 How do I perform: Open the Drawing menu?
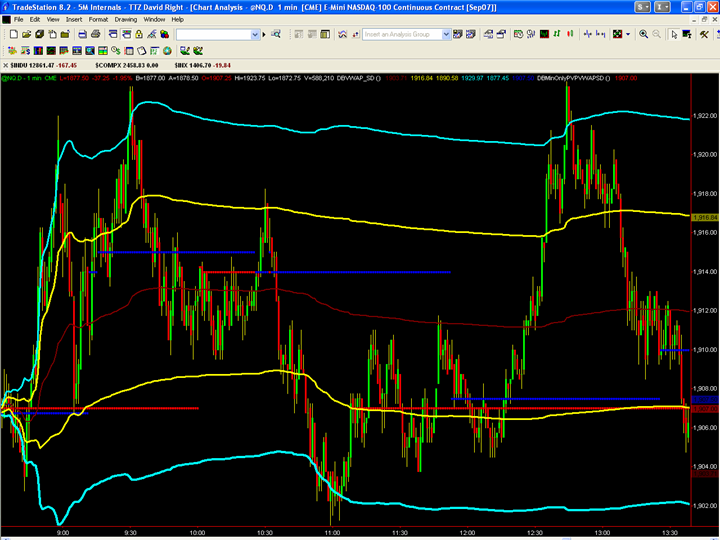point(126,20)
